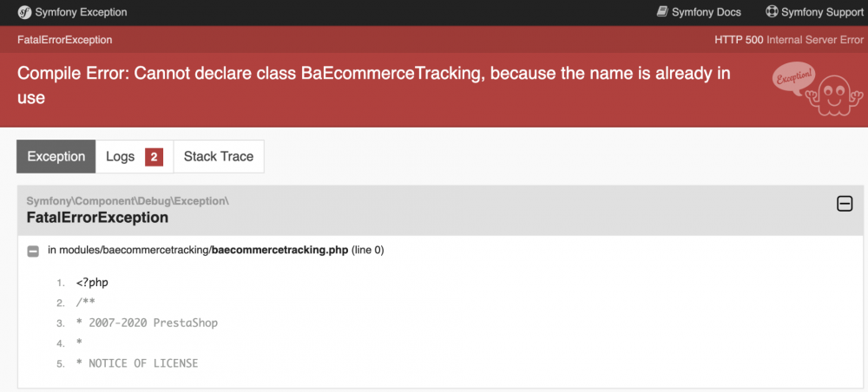Click code line 1 with <?php
The height and width of the screenshot is (392, 868).
(92, 283)
